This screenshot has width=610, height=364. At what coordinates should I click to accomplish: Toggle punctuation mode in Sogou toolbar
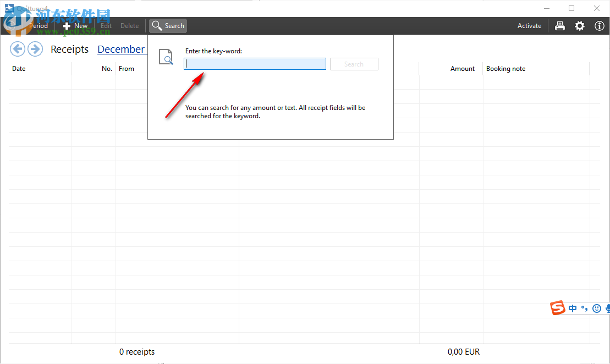pos(584,308)
